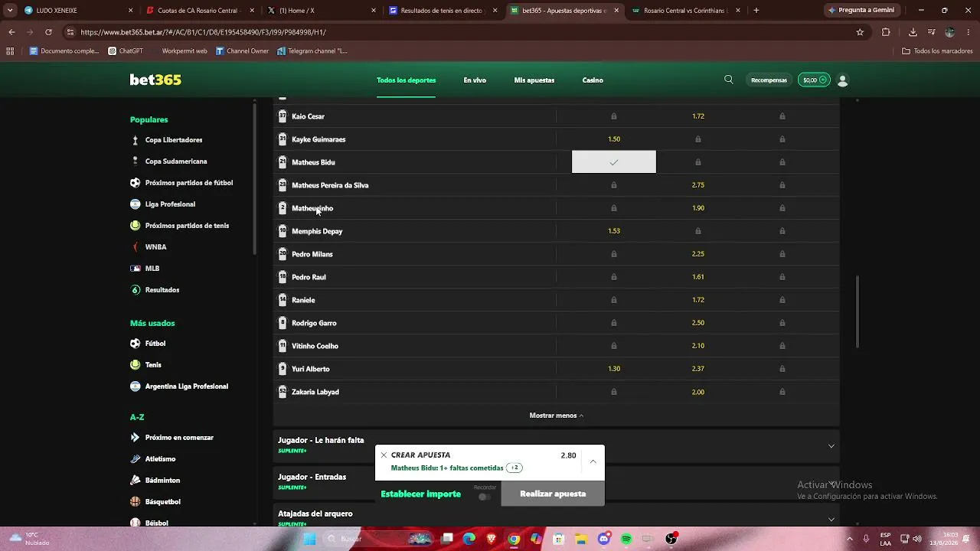This screenshot has width=980, height=551.
Task: Select Próximos partidos de tenis
Action: point(187,226)
